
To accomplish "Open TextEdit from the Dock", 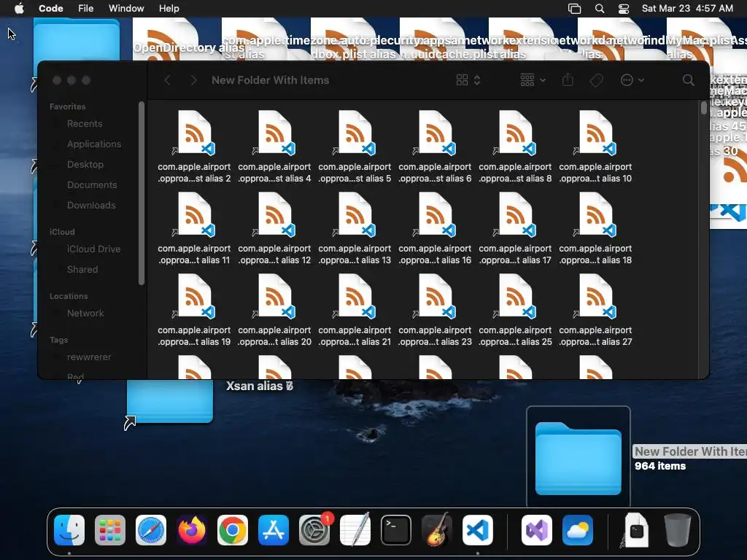I will (355, 530).
